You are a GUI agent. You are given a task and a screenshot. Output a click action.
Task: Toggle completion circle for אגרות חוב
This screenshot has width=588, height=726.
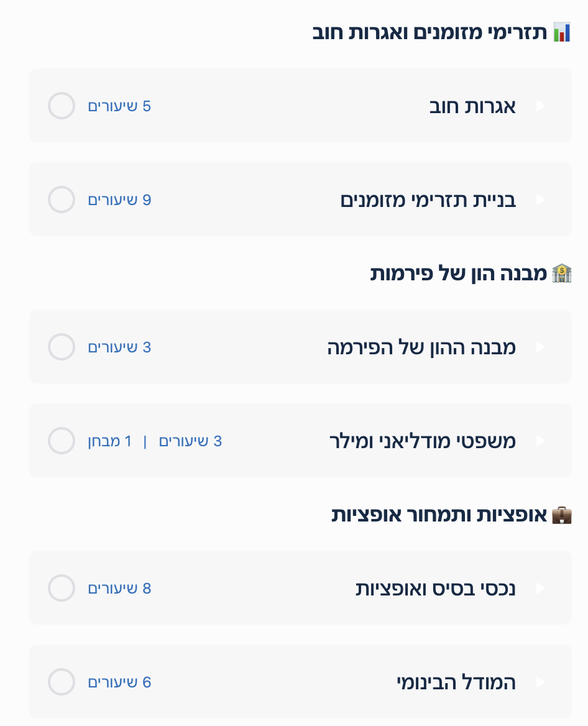(x=62, y=106)
